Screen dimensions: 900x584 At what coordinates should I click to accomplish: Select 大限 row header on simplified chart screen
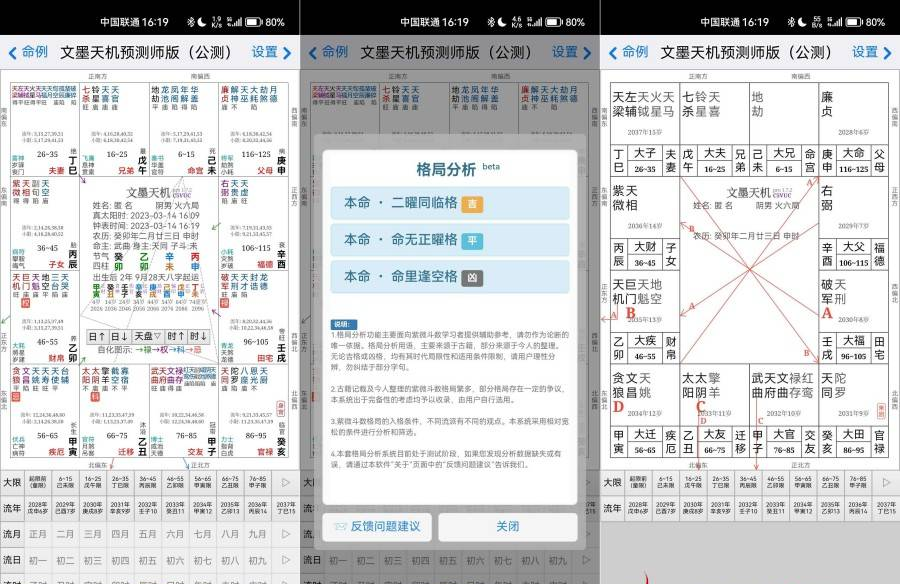coord(612,482)
